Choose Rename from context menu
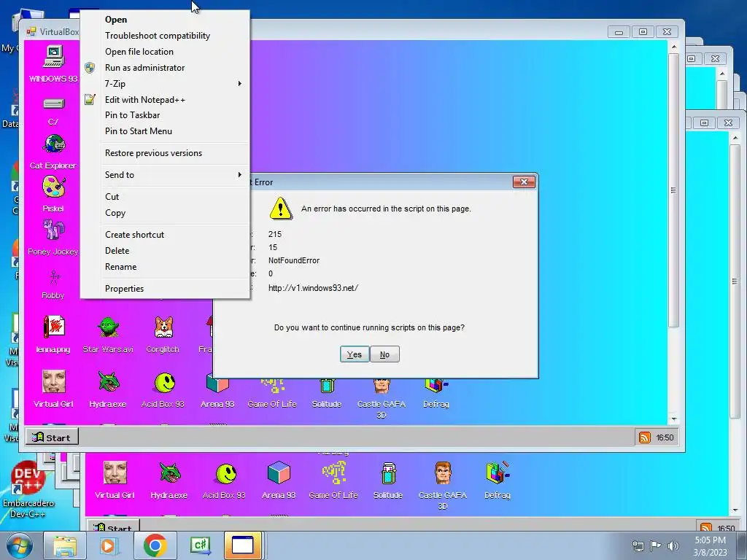 point(165,267)
